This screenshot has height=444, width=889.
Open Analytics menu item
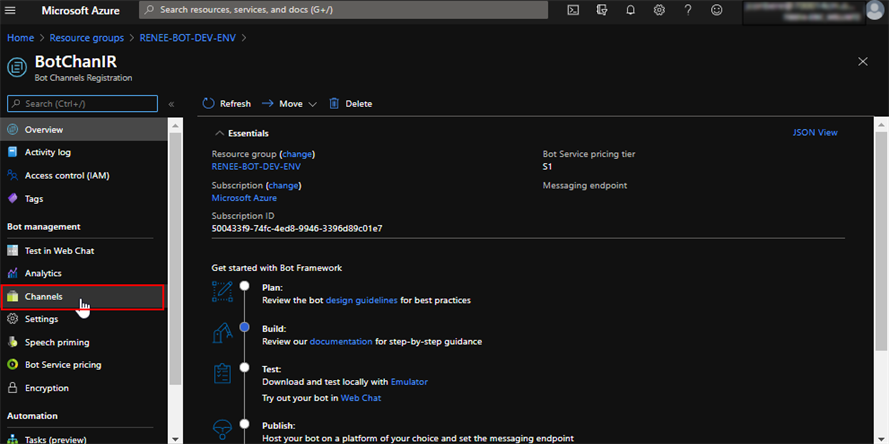click(84, 273)
